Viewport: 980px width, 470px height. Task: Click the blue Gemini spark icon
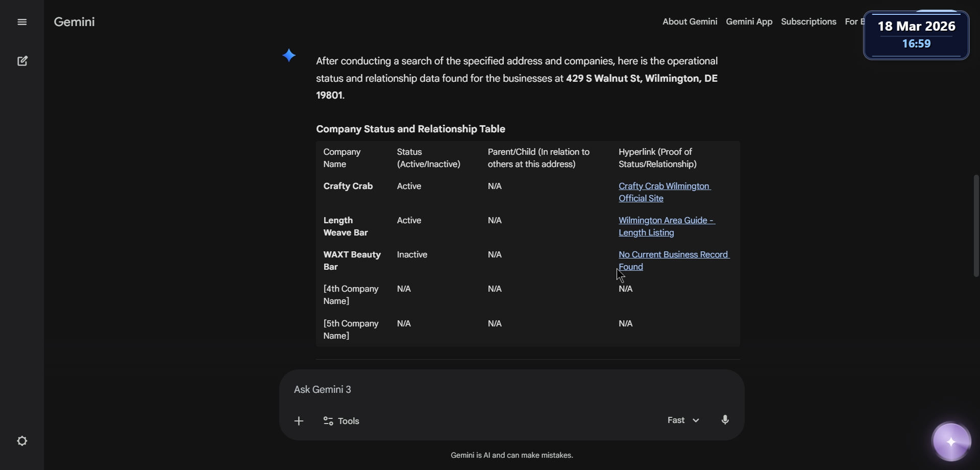[x=289, y=55]
